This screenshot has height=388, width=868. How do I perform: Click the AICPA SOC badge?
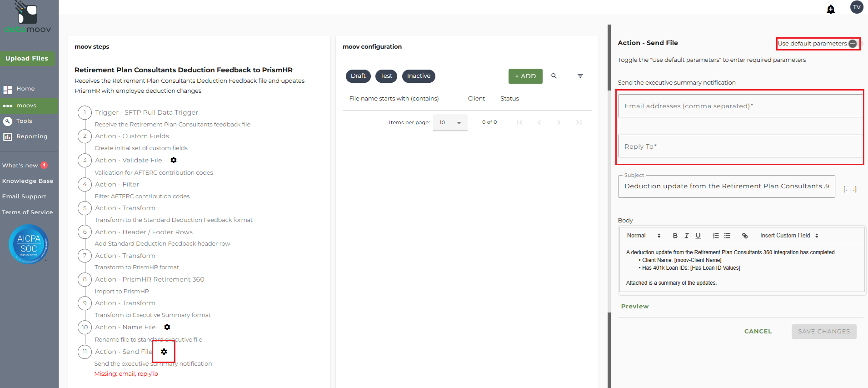[x=29, y=244]
